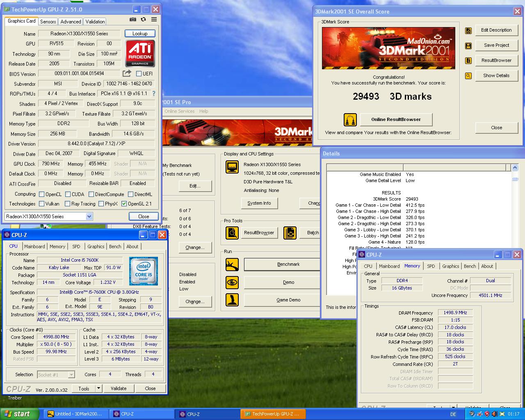Toggle the CUDA checkbox
525x420 pixels.
point(67,194)
